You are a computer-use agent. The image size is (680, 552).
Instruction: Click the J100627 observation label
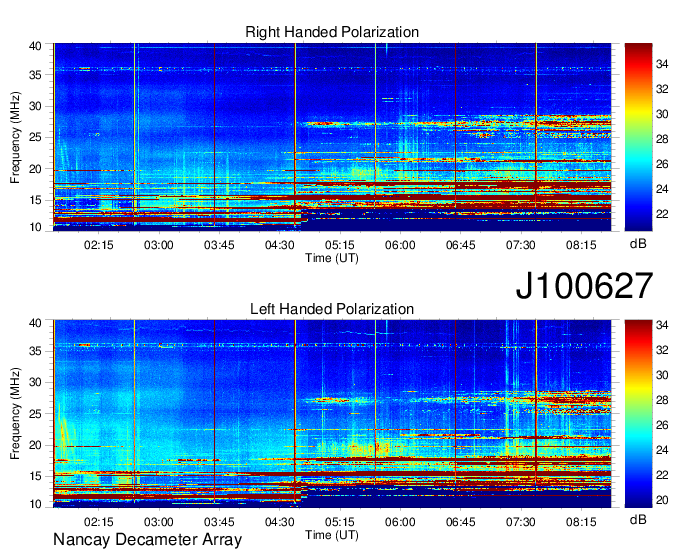pyautogui.click(x=584, y=285)
